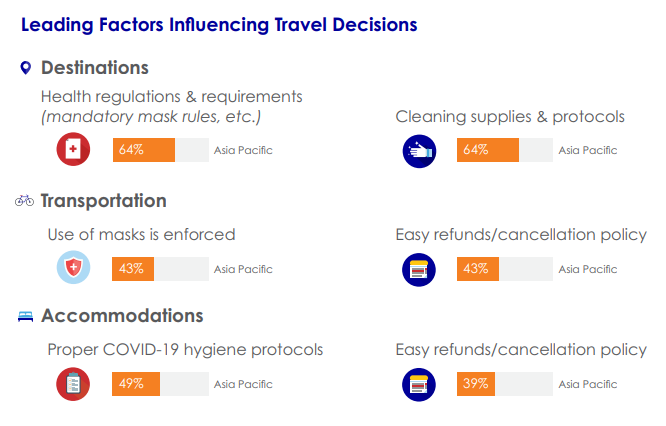This screenshot has width=666, height=426.
Task: Click the Accommodations section heading
Action: click(122, 316)
